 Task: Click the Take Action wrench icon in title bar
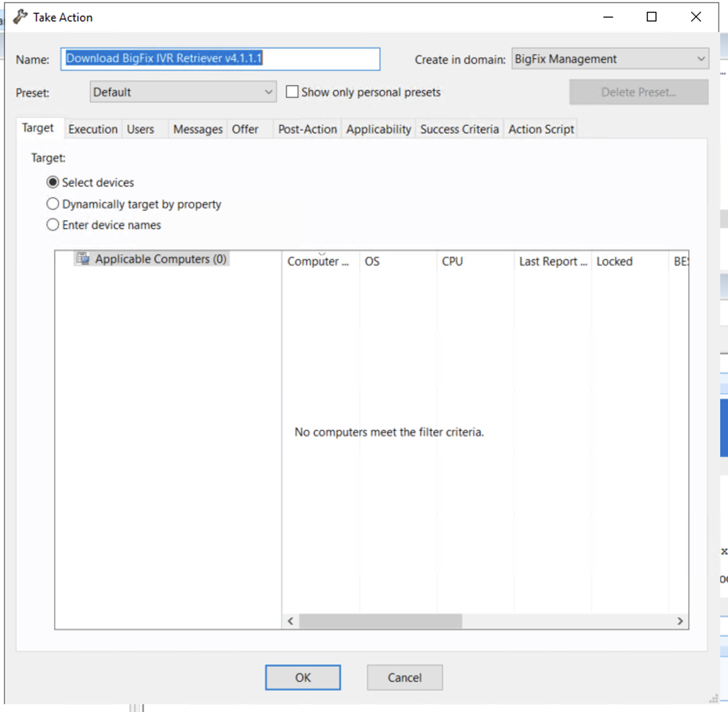pos(20,17)
